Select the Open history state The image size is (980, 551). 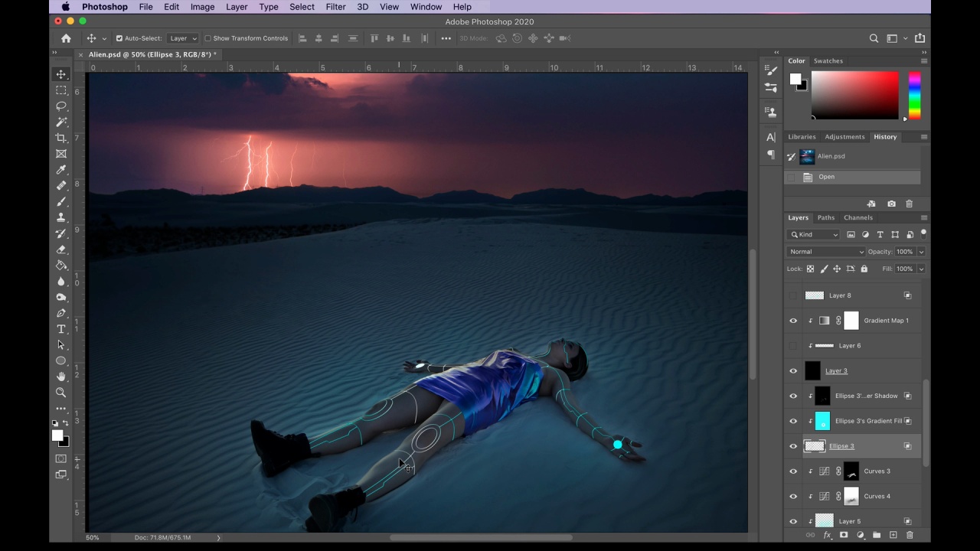826,177
